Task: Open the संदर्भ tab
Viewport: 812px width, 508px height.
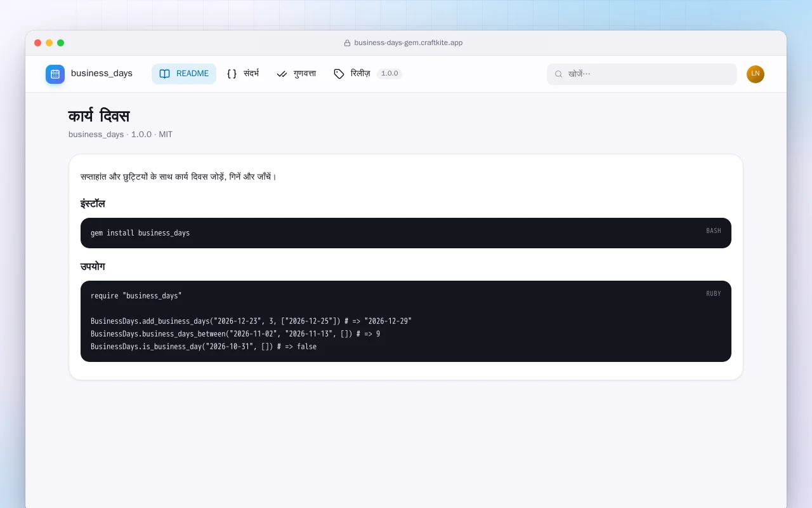Action: point(243,74)
